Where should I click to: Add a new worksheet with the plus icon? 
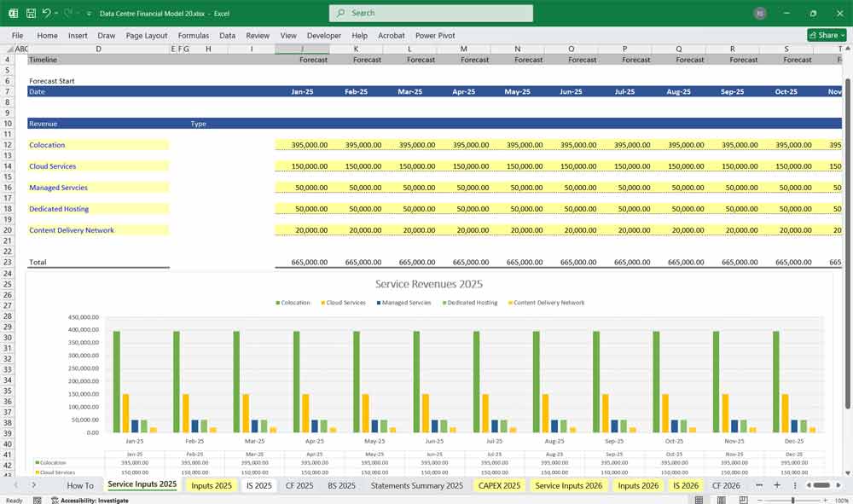click(779, 485)
